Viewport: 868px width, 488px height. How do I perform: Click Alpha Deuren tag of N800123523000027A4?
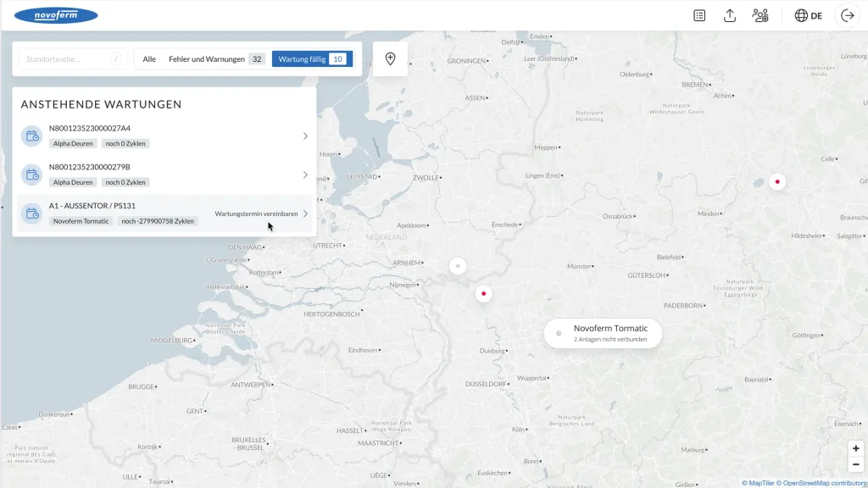pyautogui.click(x=73, y=143)
